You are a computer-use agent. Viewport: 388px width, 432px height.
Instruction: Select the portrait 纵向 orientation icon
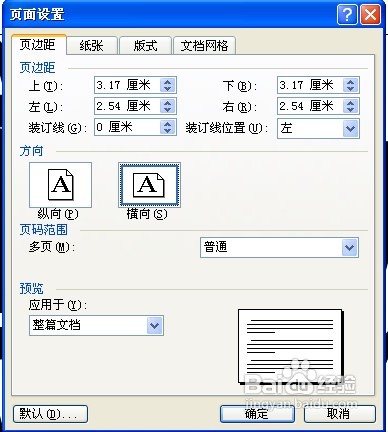point(60,185)
